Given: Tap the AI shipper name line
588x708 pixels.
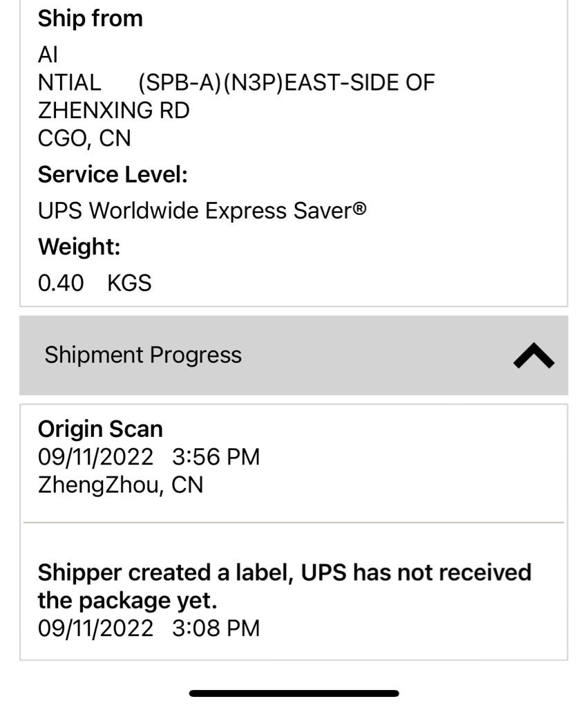Looking at the screenshot, I should 48,55.
